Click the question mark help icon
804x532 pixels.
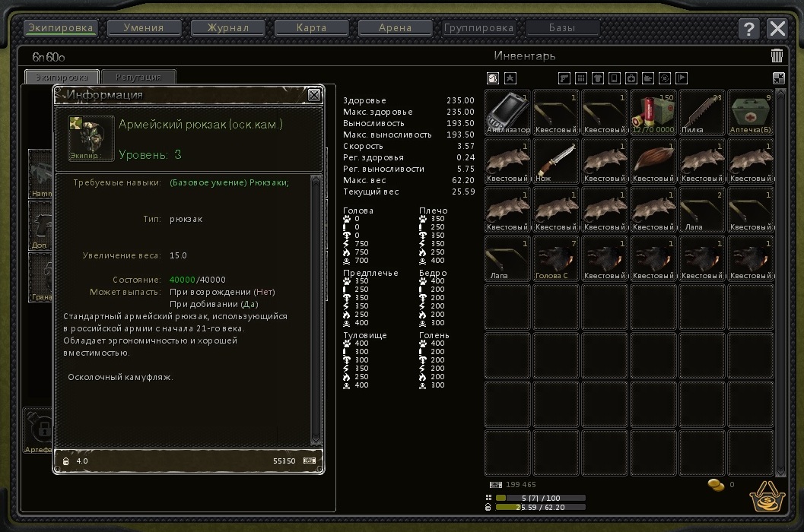click(748, 29)
